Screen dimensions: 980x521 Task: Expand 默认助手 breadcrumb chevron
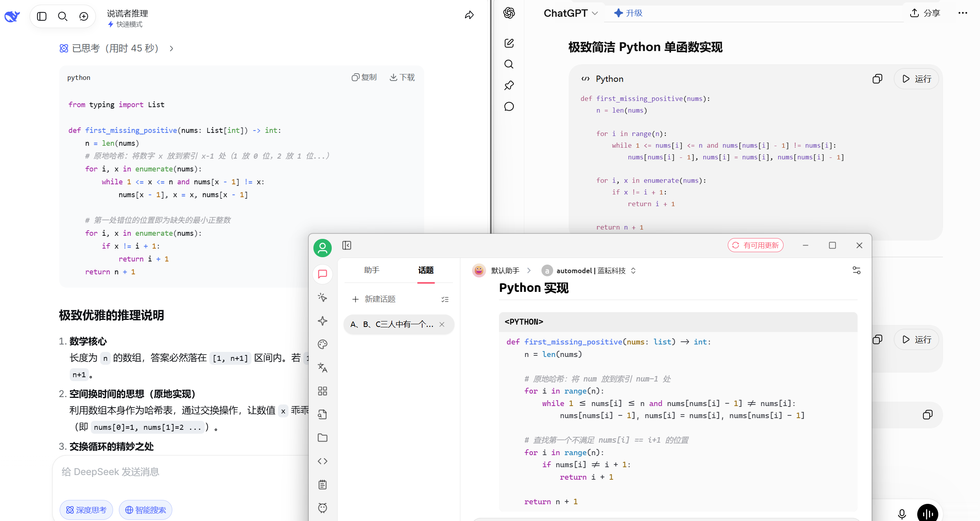[x=529, y=270]
